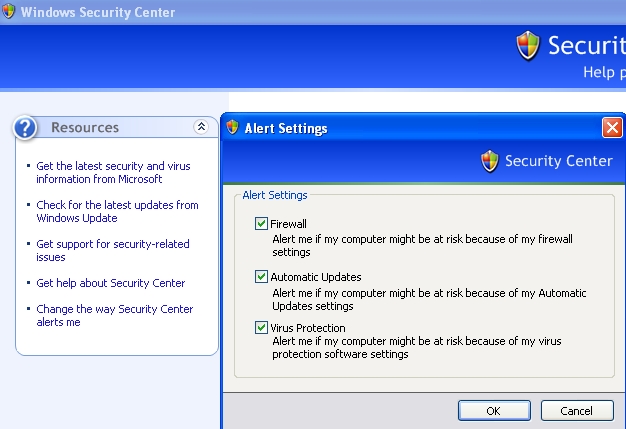Click the large Security Center header shield icon
The width and height of the screenshot is (626, 429).
528,46
